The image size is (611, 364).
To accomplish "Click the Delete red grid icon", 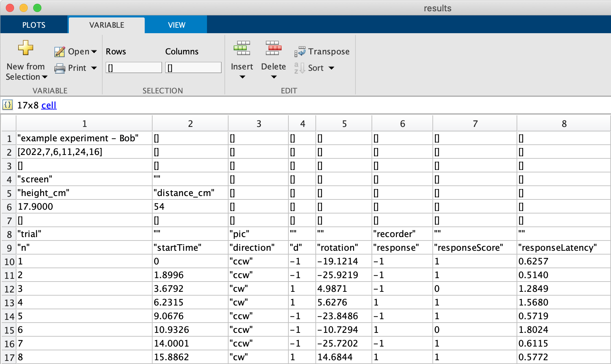I will (273, 48).
